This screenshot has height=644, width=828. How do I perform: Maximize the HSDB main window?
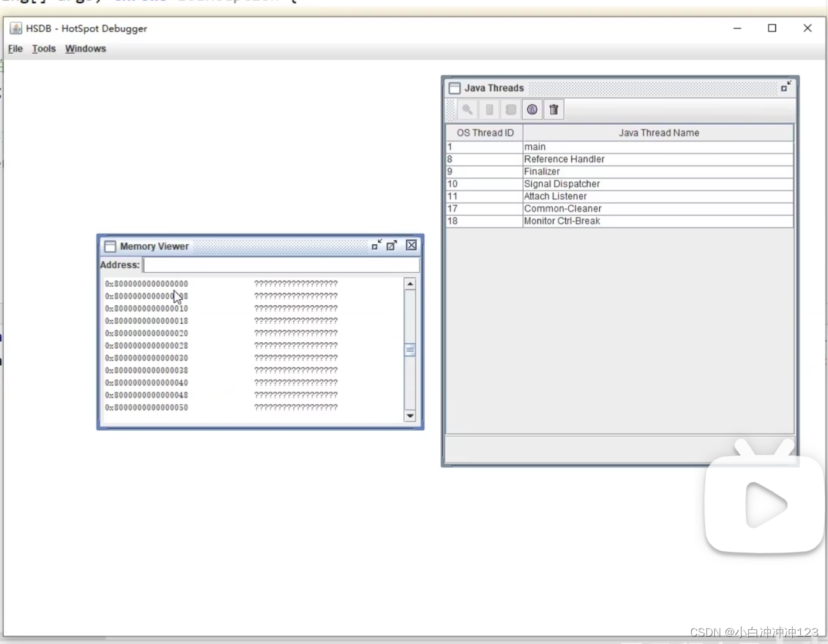tap(772, 28)
